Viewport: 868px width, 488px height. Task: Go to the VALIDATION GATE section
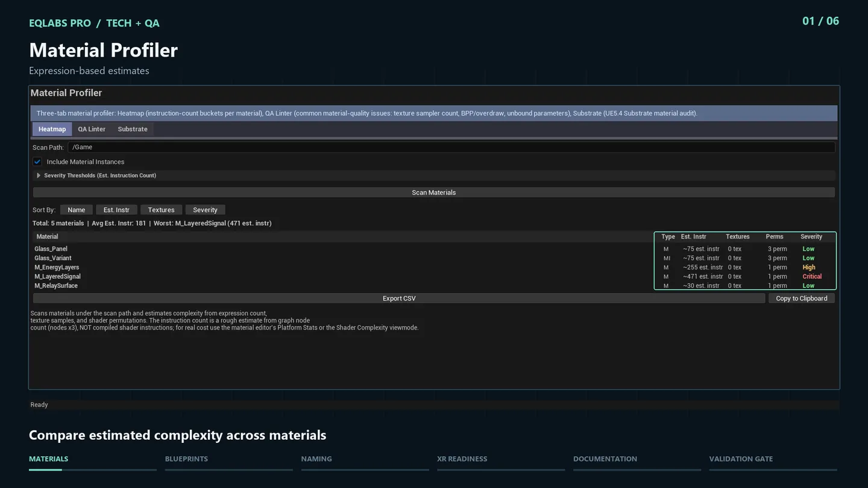click(741, 459)
